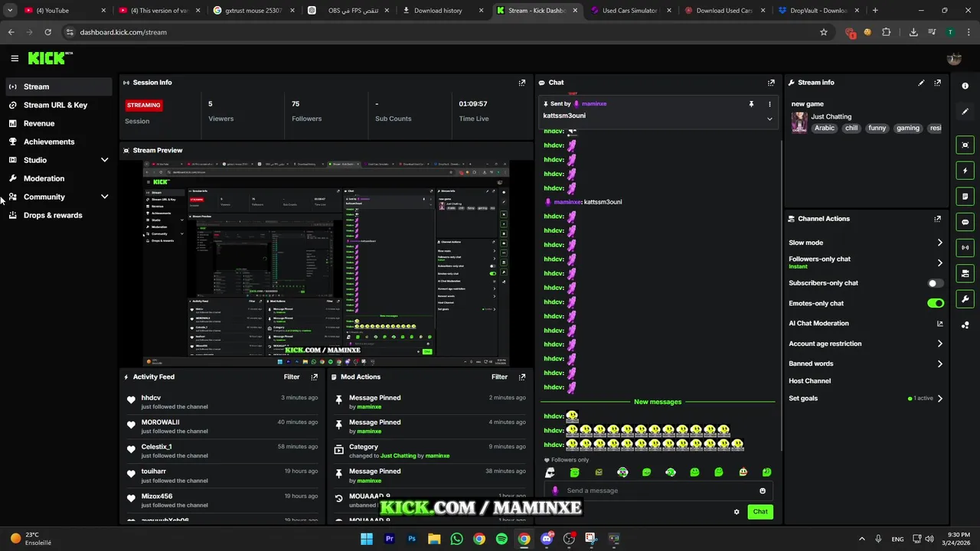The height and width of the screenshot is (551, 980).
Task: Toggle Subscribers-only chat switch
Action: click(935, 283)
